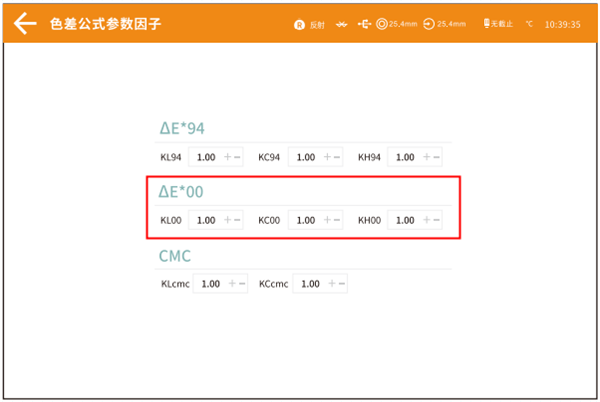Click the temperature °C indicator
Viewport: 600px width, 402px height.
coord(529,24)
